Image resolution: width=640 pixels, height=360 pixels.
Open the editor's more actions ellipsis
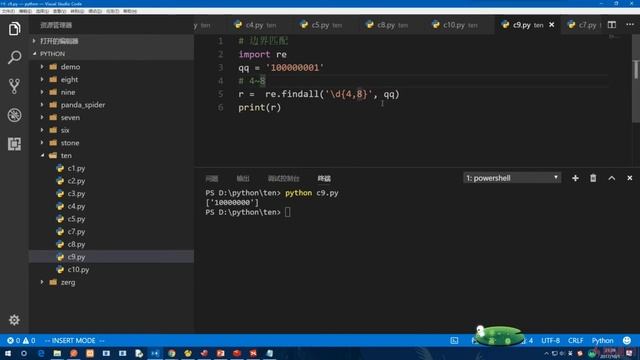point(630,25)
